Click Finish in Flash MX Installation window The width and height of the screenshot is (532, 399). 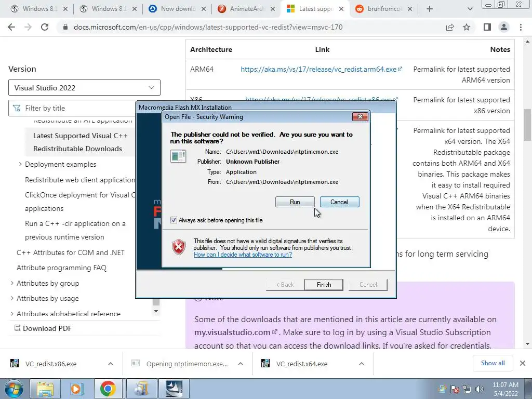[324, 285]
